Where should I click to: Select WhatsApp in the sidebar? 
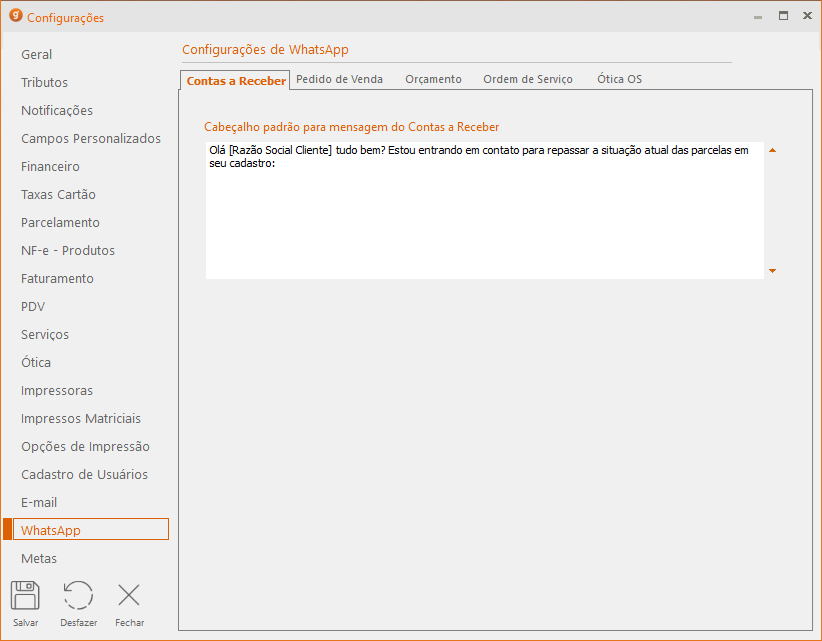pos(91,529)
